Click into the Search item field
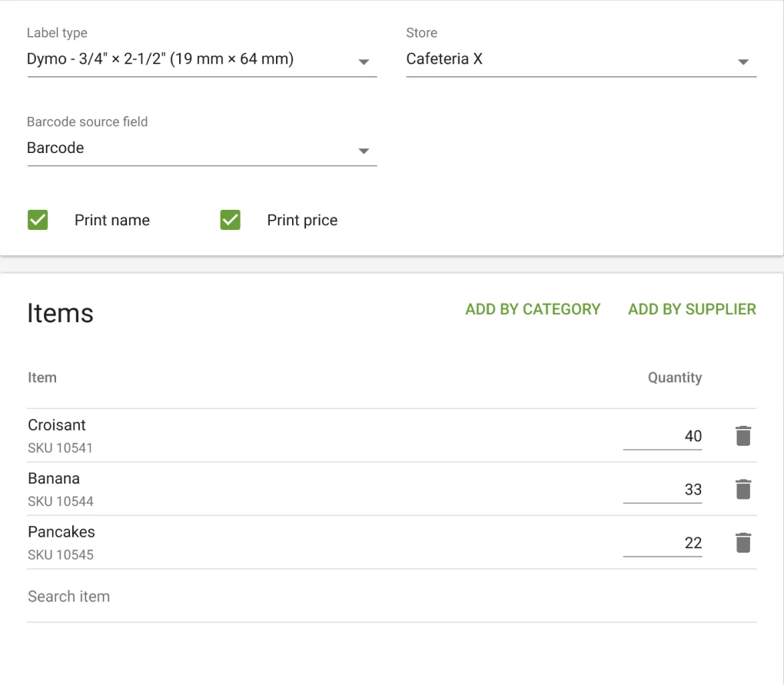This screenshot has height=685, width=784. point(391,597)
